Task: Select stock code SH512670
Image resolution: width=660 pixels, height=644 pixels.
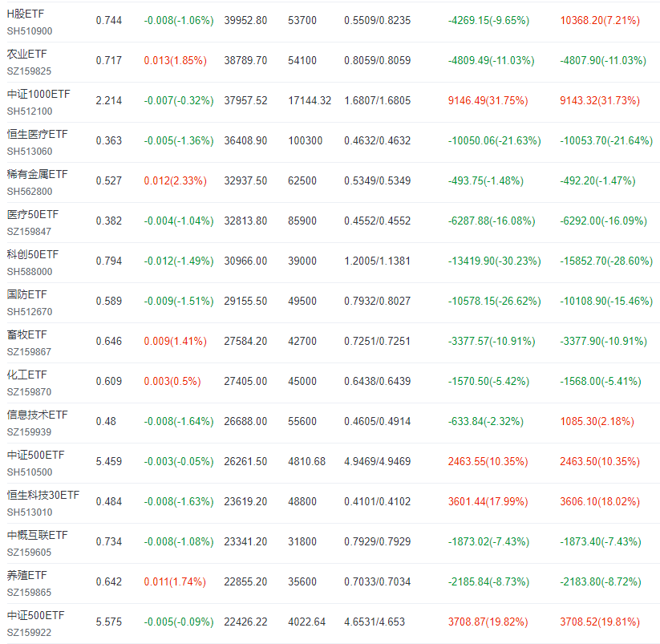Action: pyautogui.click(x=30, y=312)
